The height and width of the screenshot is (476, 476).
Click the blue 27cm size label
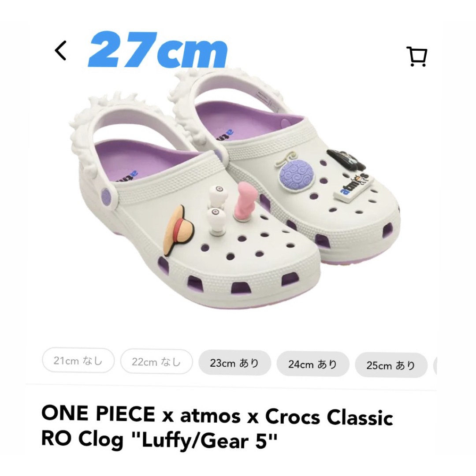point(157,49)
